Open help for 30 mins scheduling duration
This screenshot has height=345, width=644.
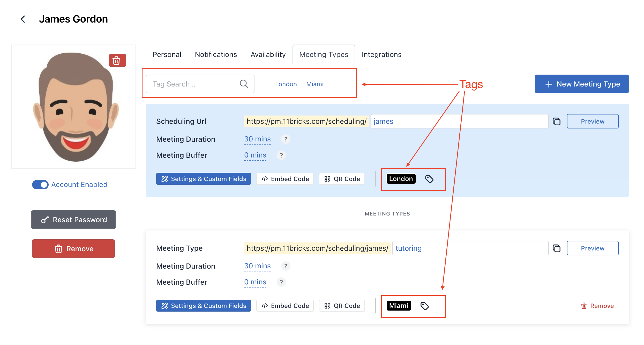(286, 139)
